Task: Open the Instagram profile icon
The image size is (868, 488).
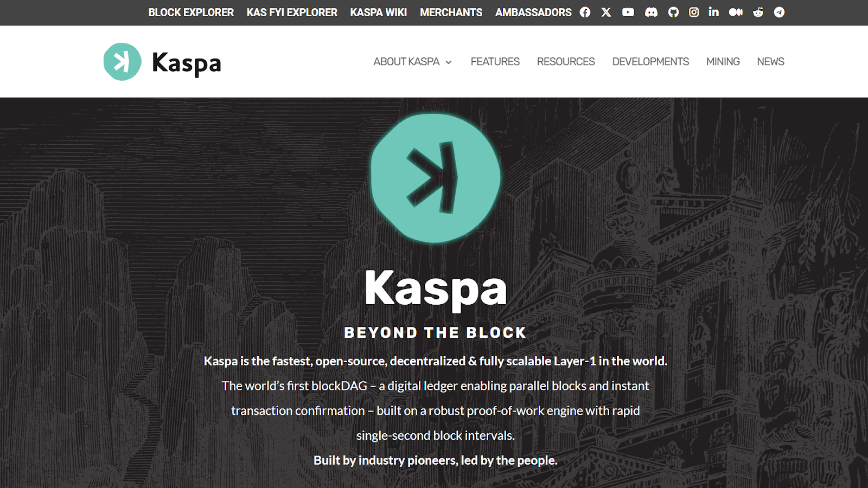Action: pos(694,12)
